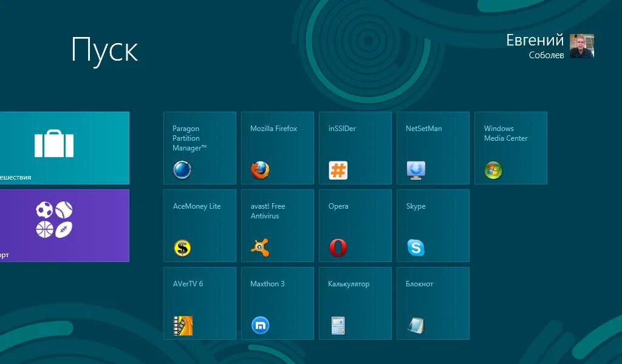Click the Skype tile label text

(415, 206)
